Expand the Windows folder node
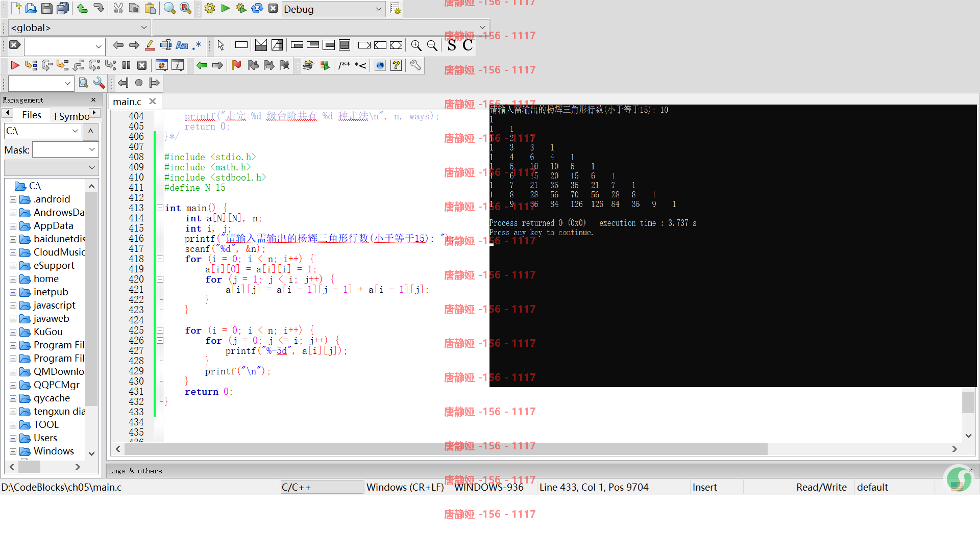Image resolution: width=980 pixels, height=534 pixels. point(13,451)
